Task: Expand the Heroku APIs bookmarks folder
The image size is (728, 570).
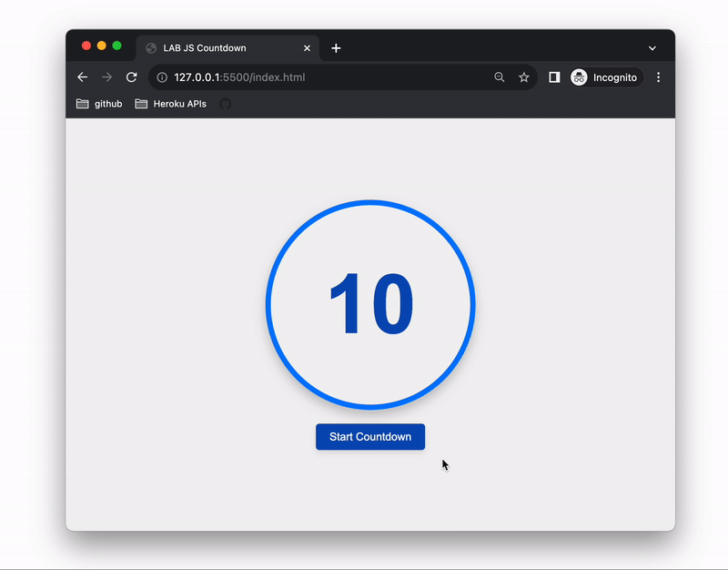Action: (x=171, y=104)
